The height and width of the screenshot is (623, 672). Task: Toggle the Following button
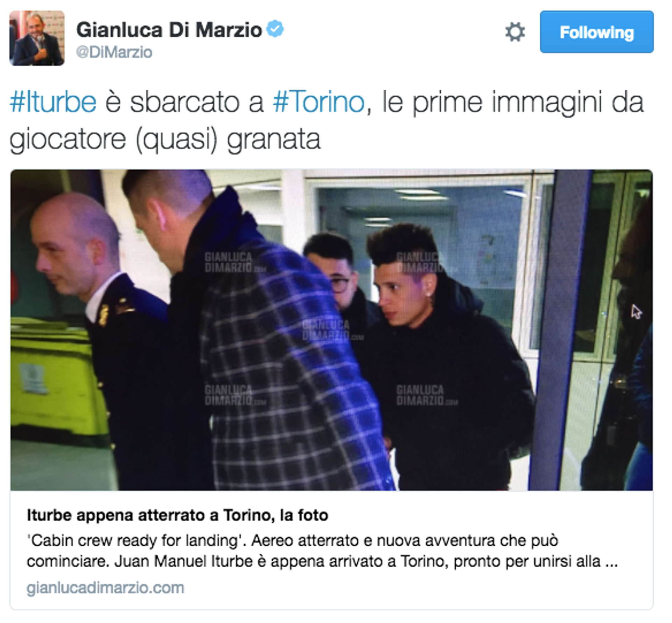[x=596, y=32]
